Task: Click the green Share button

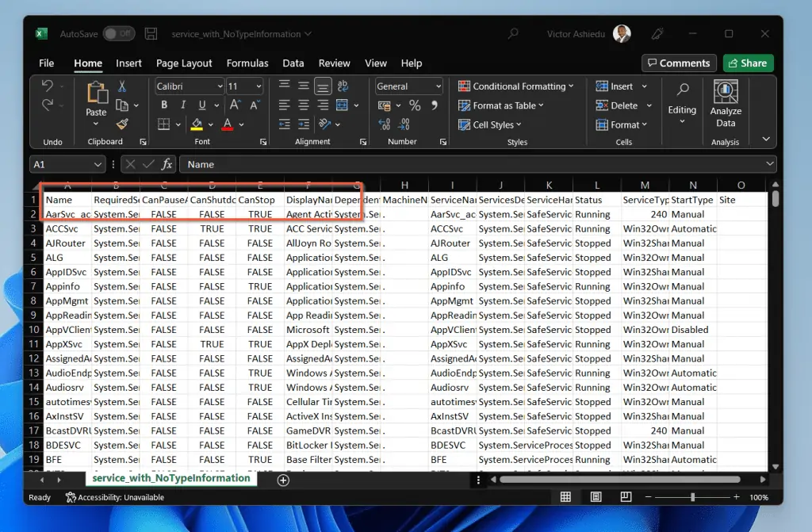Action: click(x=748, y=63)
